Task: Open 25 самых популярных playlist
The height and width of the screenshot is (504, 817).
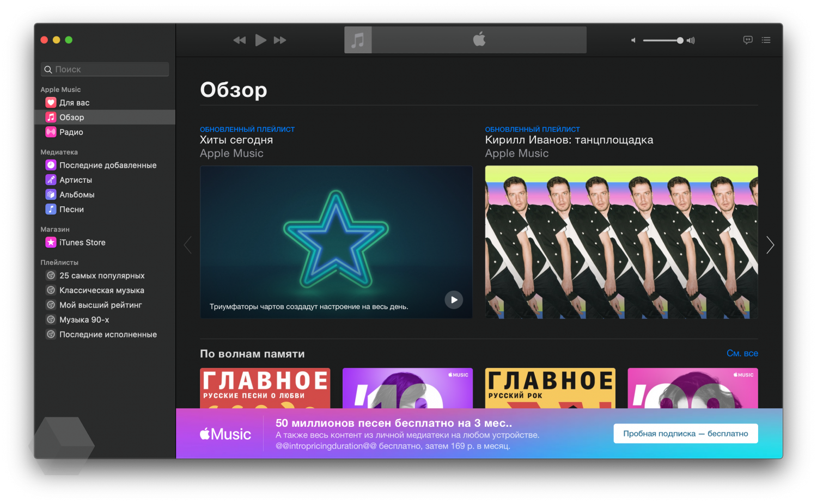Action: click(x=105, y=275)
